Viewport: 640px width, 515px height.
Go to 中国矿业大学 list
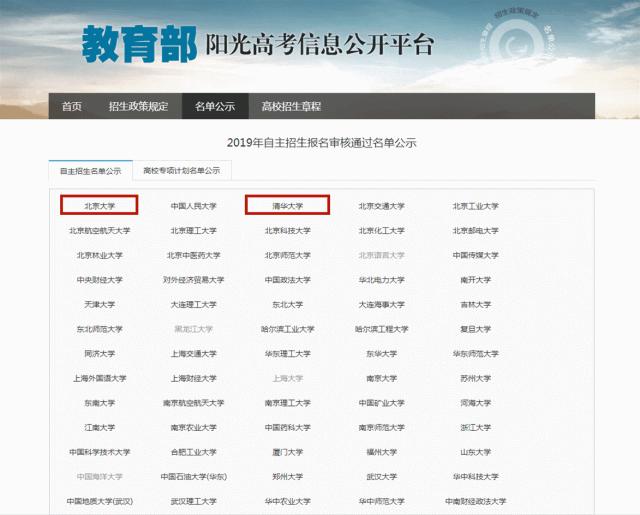382,403
